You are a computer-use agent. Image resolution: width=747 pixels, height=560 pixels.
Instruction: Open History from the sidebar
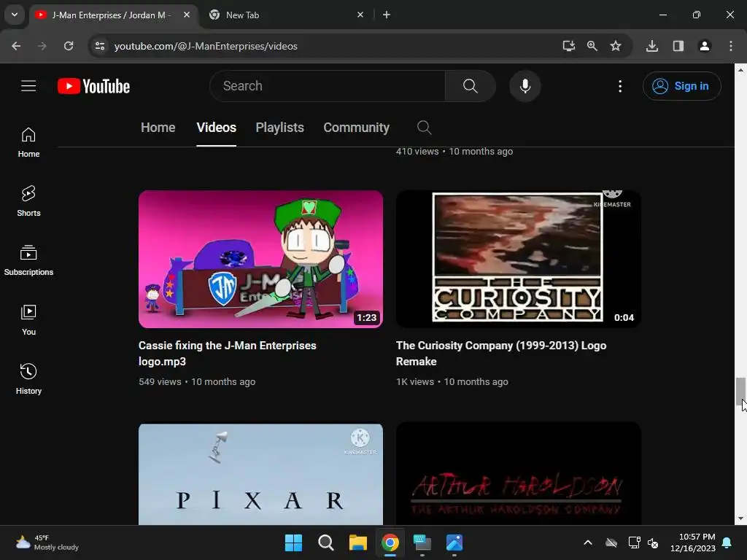tap(28, 379)
